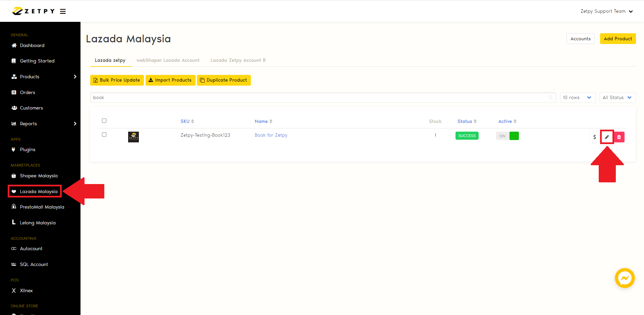The width and height of the screenshot is (644, 315).
Task: Sort by Active column
Action: 507,121
